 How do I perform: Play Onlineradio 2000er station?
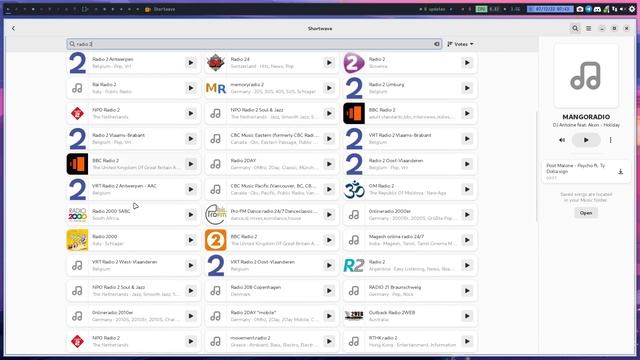[x=467, y=215]
